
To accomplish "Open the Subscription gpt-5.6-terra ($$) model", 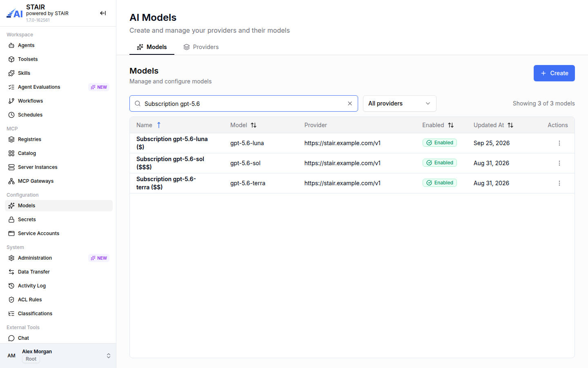I will point(166,183).
